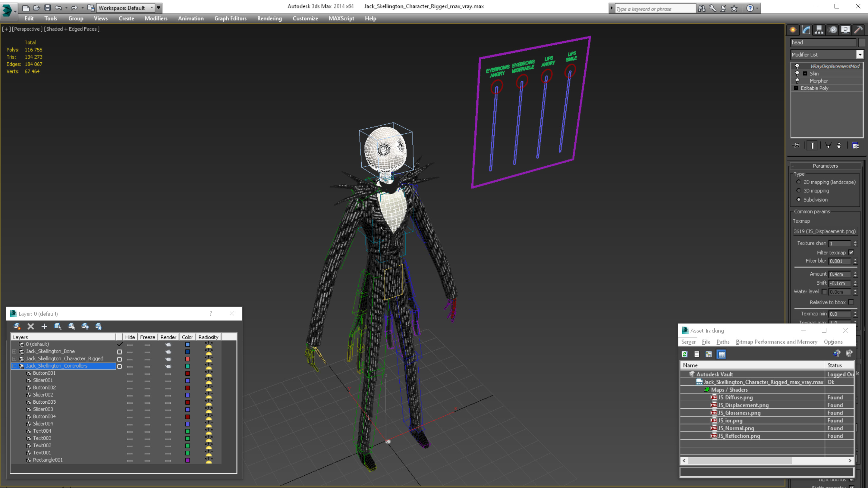Image resolution: width=868 pixels, height=488 pixels.
Task: Click Delete Layer X icon
Action: [x=31, y=326]
